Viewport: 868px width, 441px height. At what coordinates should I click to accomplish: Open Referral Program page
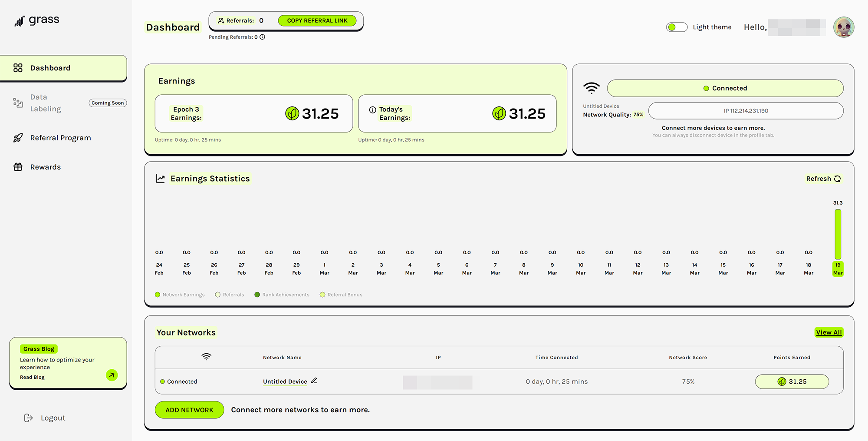pyautogui.click(x=60, y=138)
